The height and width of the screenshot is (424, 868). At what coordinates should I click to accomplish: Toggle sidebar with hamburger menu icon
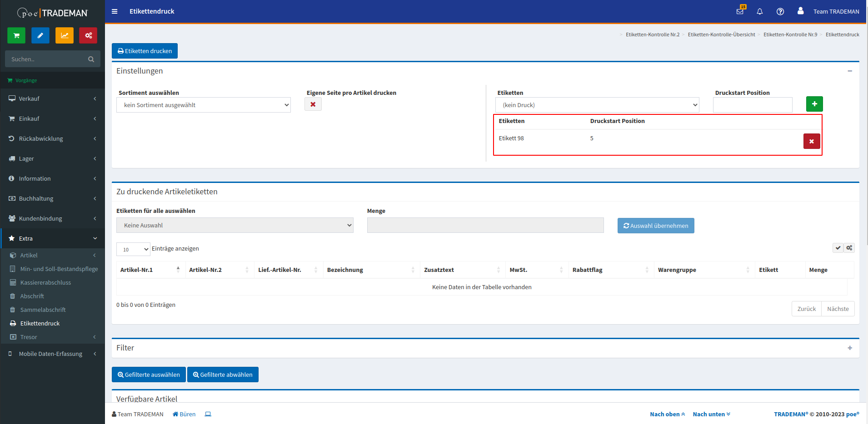click(115, 11)
